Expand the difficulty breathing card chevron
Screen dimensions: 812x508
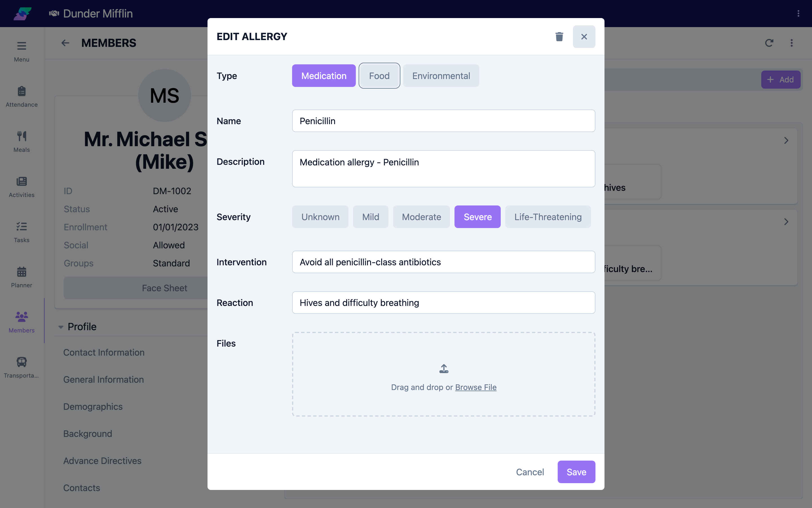(786, 222)
